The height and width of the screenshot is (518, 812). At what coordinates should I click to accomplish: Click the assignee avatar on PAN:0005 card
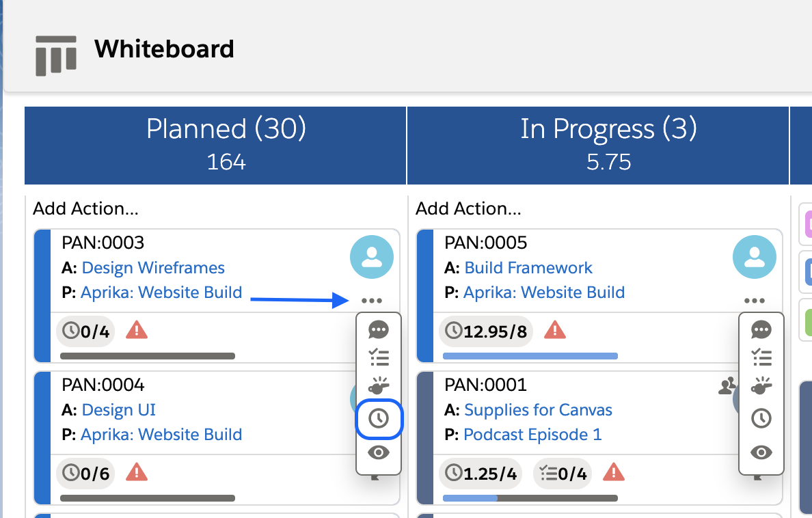754,257
